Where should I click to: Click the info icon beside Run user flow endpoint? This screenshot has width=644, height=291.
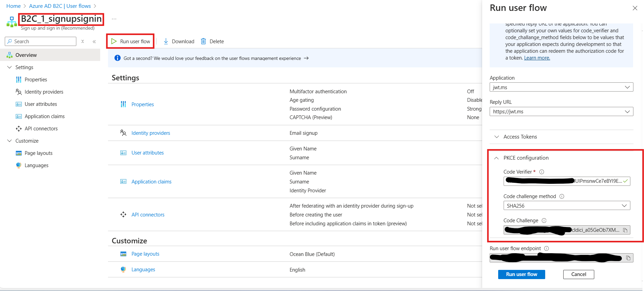[547, 248]
